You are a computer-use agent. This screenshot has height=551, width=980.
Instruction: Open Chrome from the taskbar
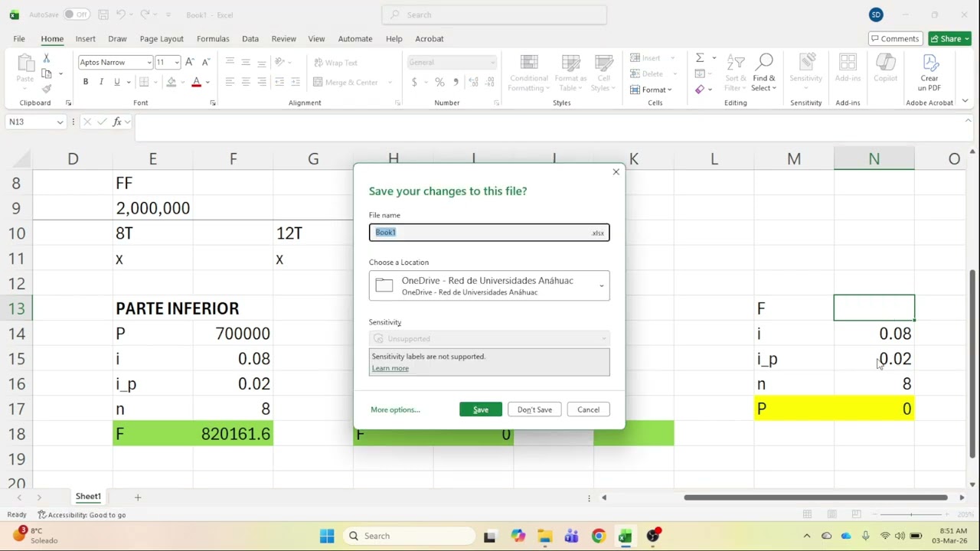tap(599, 536)
